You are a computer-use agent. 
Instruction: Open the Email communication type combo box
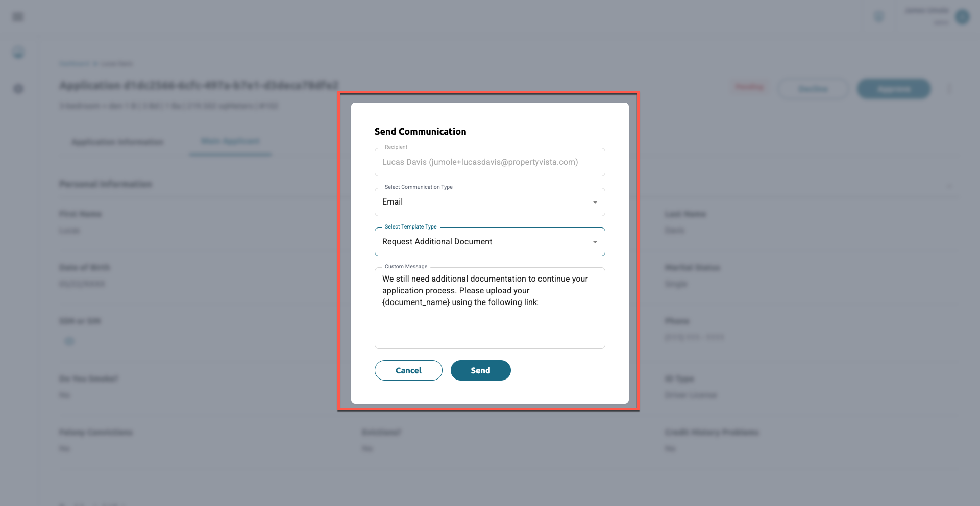pyautogui.click(x=489, y=202)
